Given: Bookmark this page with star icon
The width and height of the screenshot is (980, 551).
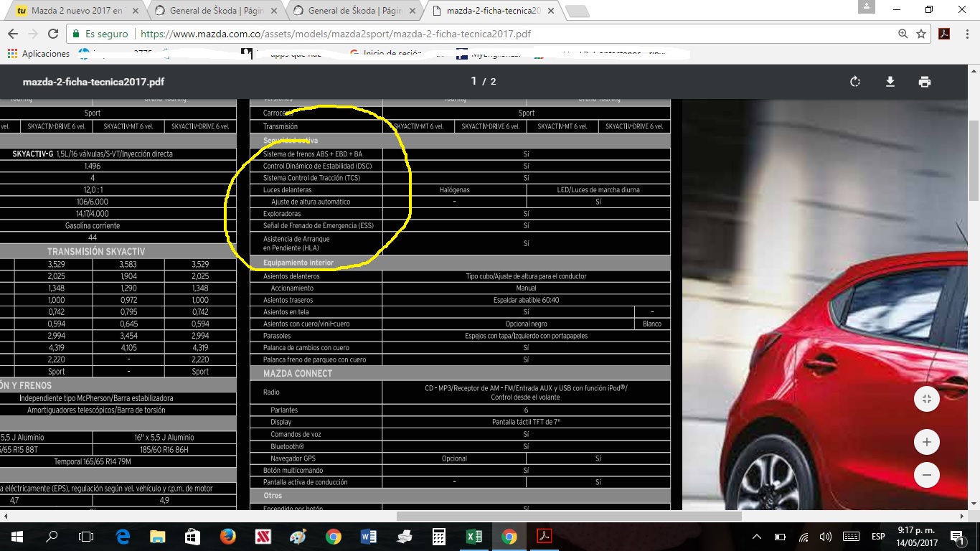Looking at the screenshot, I should tap(921, 34).
